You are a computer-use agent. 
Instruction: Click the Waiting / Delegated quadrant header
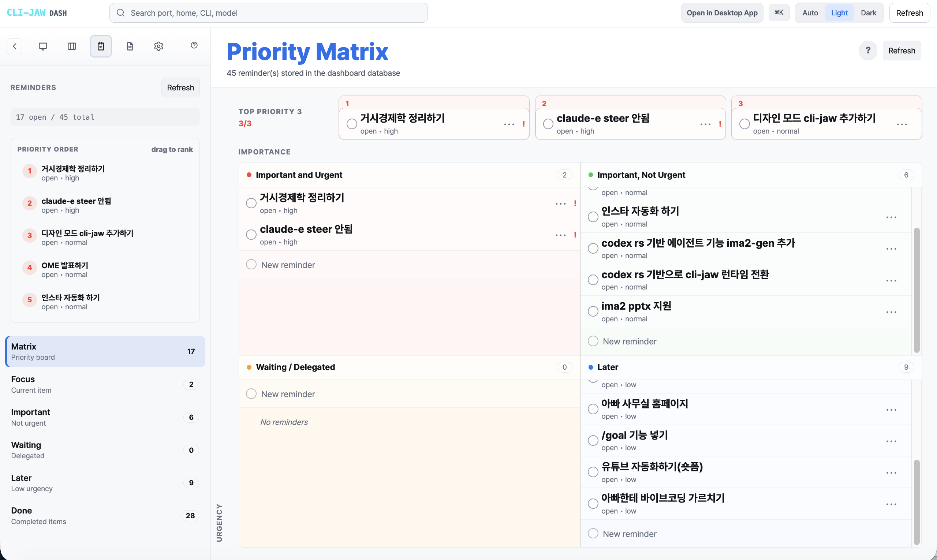click(x=410, y=367)
